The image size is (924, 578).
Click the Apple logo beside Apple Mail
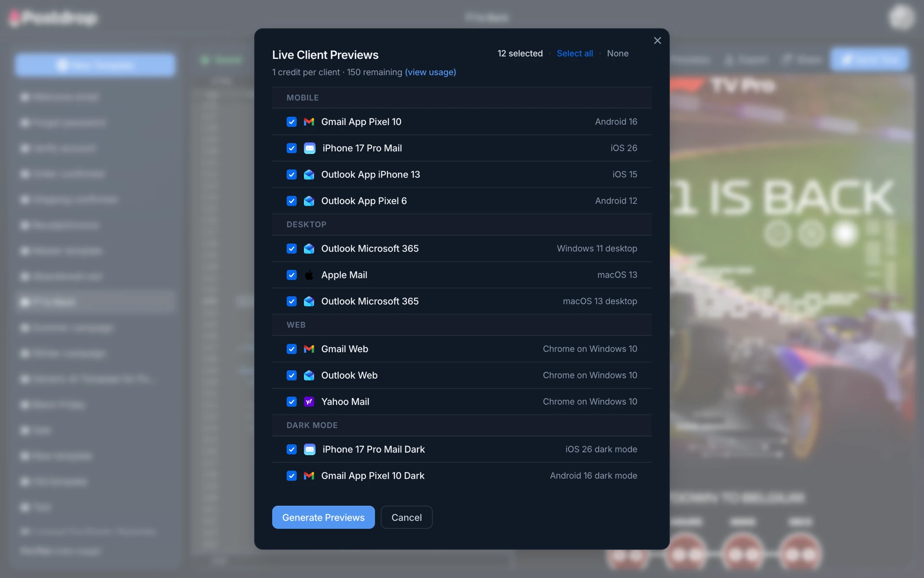[x=309, y=275]
